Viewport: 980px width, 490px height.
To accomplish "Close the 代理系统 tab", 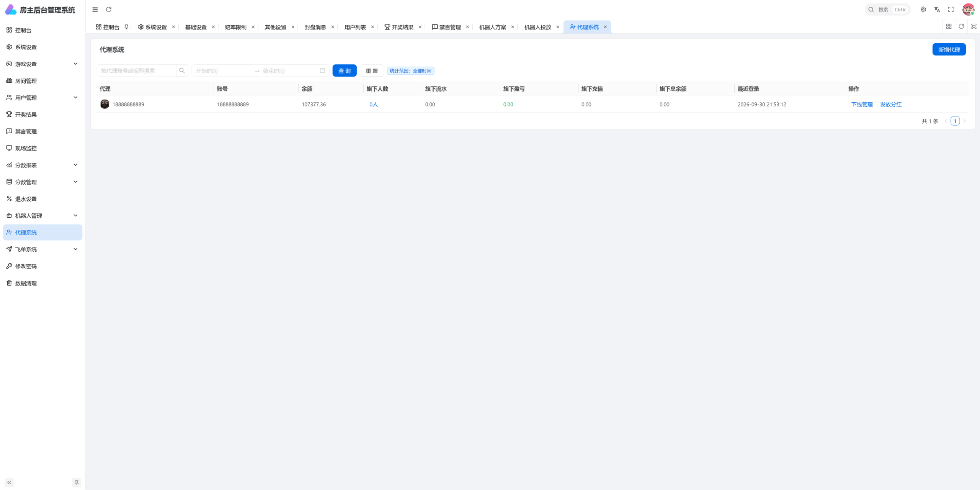I will click(x=605, y=27).
